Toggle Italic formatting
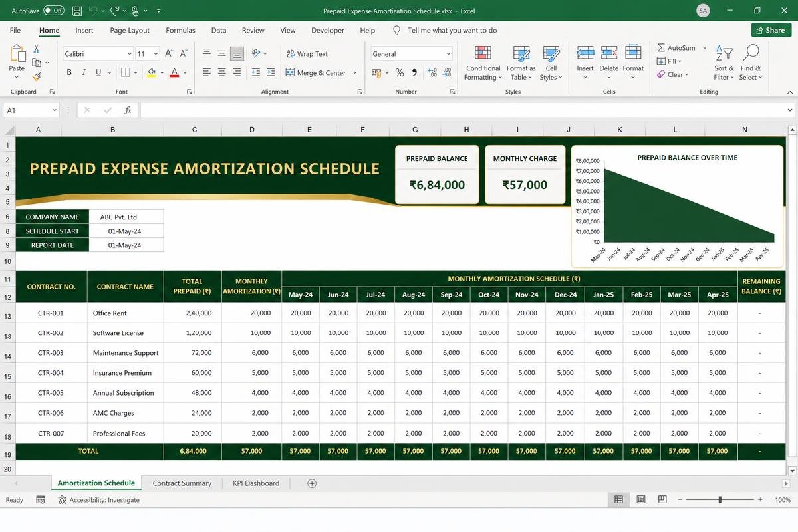 84,72
